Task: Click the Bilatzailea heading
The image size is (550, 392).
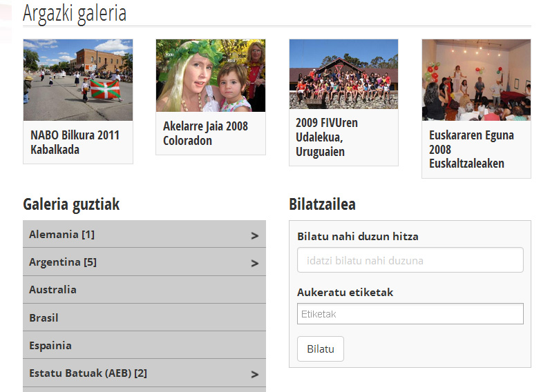Action: pos(322,204)
